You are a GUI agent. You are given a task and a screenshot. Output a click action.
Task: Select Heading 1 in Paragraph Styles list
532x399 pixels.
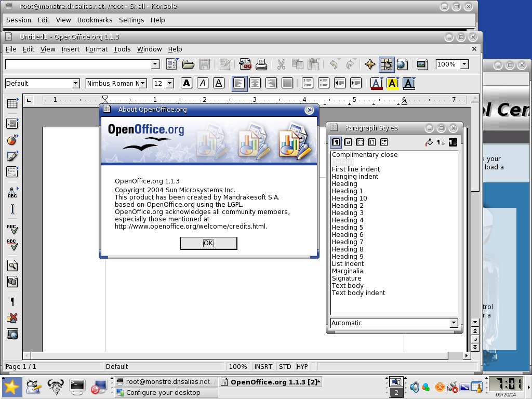click(347, 191)
